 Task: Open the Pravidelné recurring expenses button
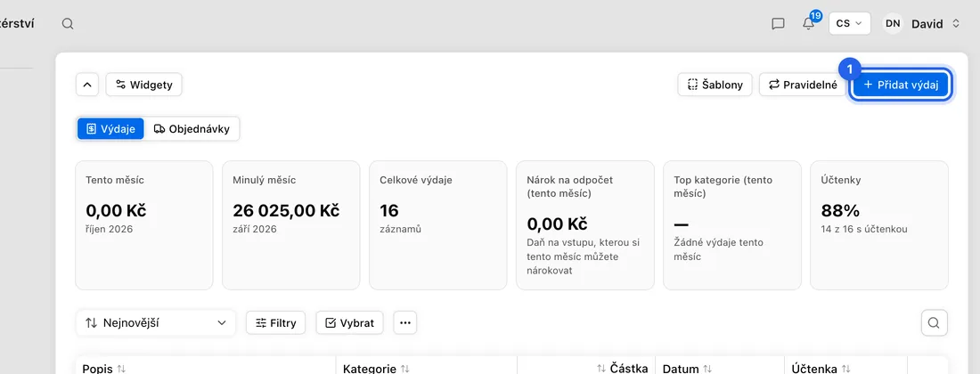[x=803, y=85]
